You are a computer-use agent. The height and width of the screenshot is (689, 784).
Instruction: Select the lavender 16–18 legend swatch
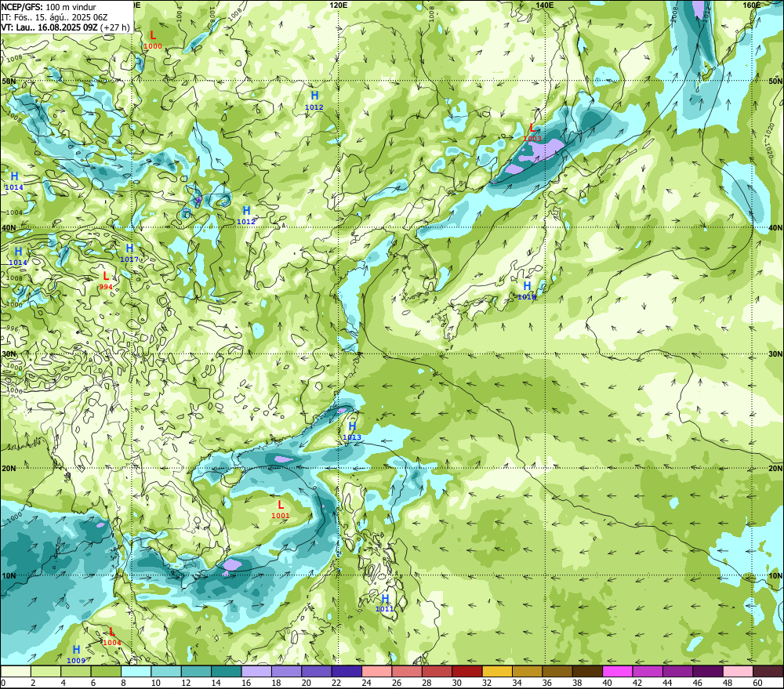256,672
